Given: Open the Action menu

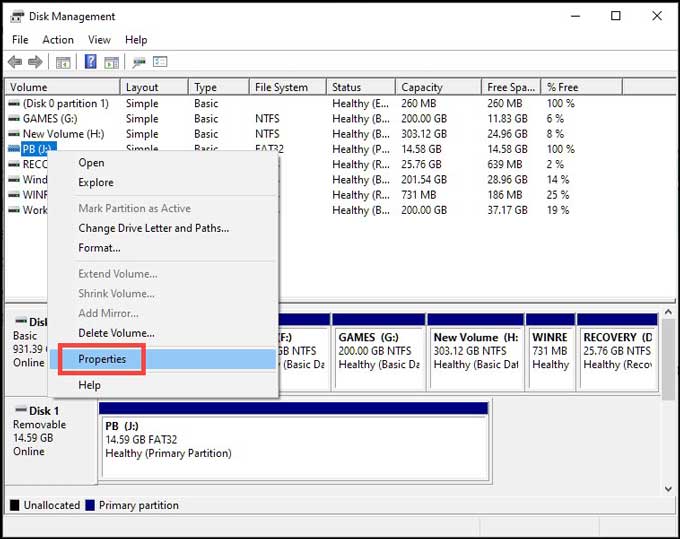Looking at the screenshot, I should pyautogui.click(x=58, y=40).
